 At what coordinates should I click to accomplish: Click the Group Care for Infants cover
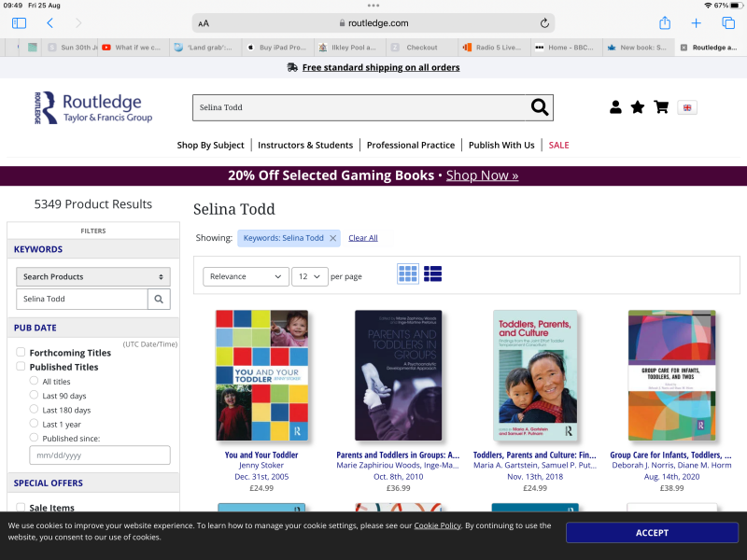pos(671,375)
